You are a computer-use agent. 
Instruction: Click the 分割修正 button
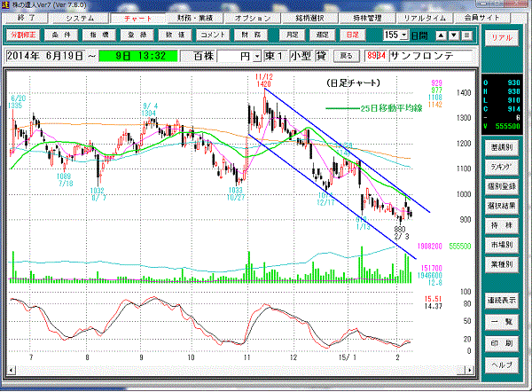tap(23, 35)
